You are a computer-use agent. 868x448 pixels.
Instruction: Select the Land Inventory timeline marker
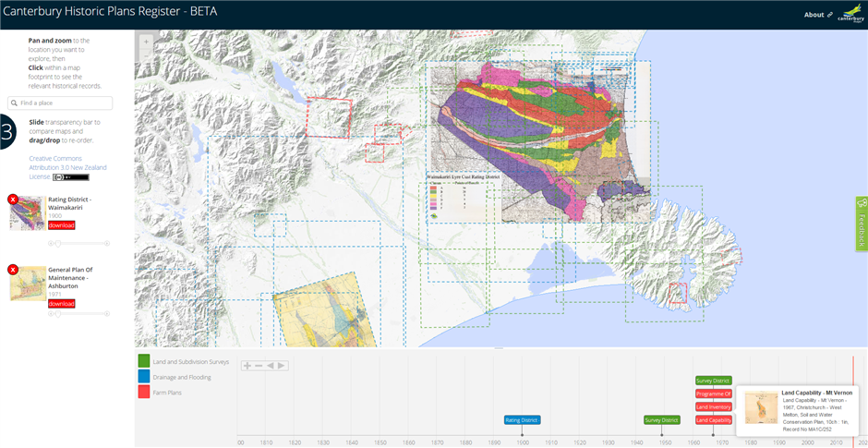(713, 407)
